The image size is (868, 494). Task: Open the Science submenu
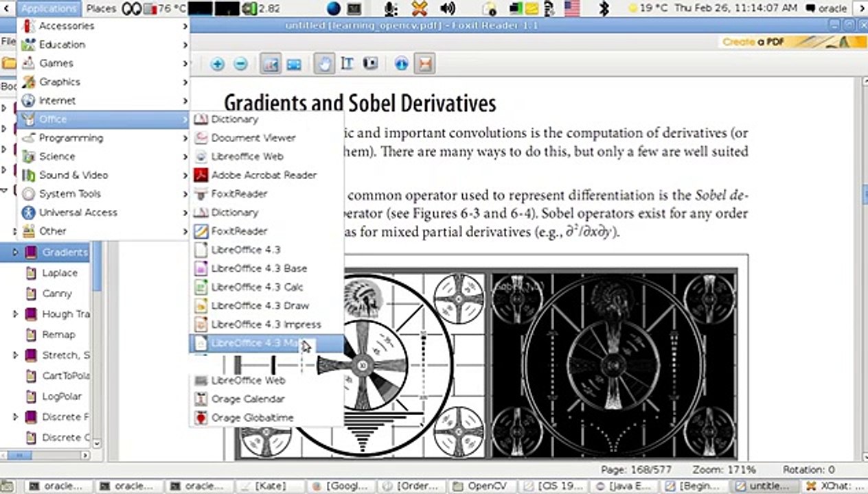point(104,156)
